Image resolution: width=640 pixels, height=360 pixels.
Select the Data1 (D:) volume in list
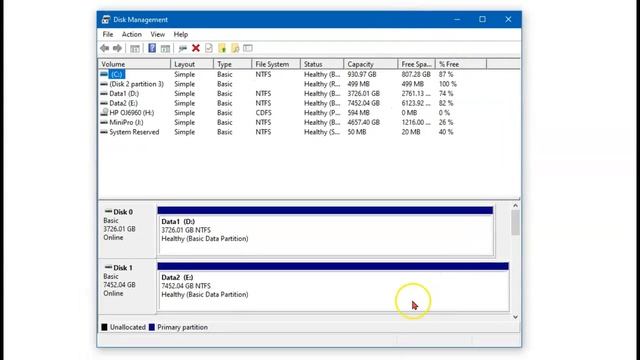click(x=124, y=93)
